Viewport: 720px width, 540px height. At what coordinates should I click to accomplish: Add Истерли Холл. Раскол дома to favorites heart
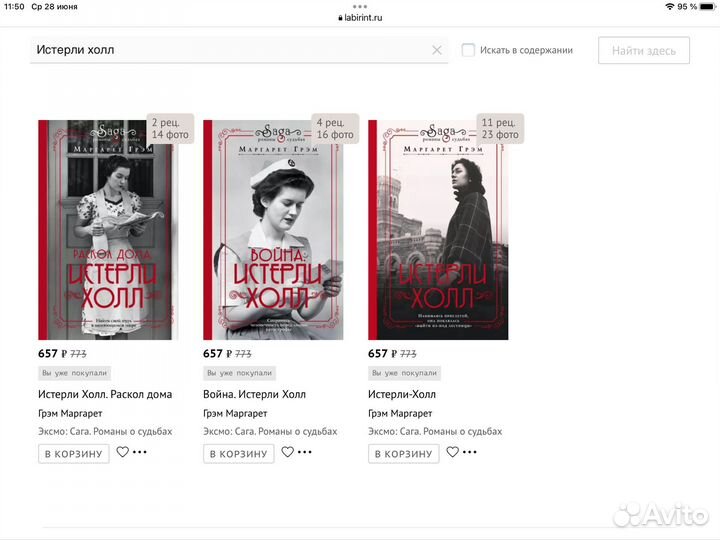pyautogui.click(x=123, y=452)
